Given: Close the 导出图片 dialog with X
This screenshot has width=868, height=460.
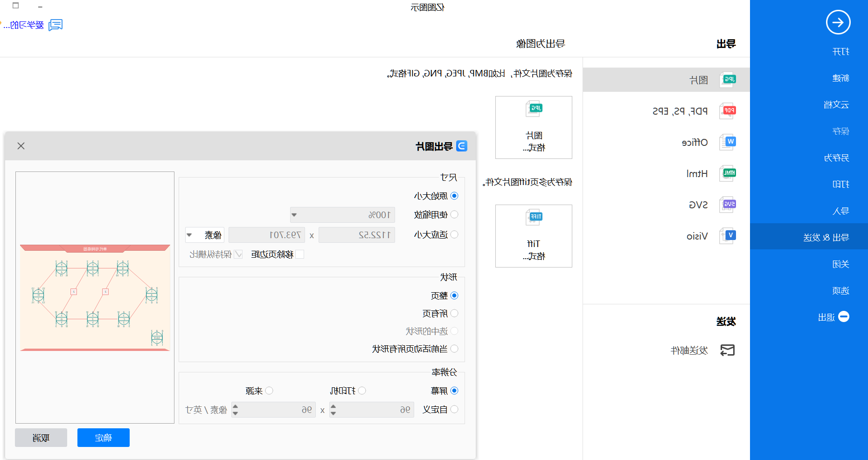Looking at the screenshot, I should click(21, 146).
